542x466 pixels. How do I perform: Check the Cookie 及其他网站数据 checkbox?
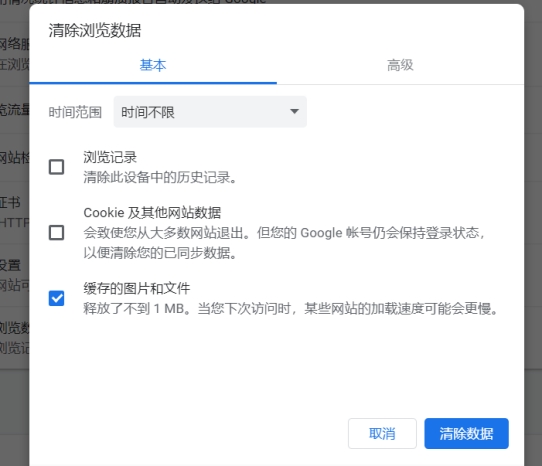point(56,233)
